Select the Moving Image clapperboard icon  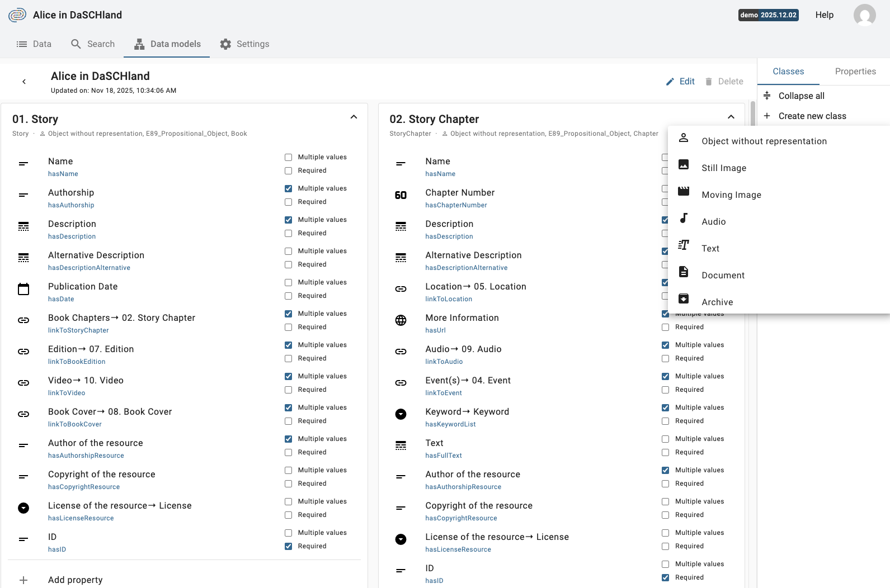point(683,191)
